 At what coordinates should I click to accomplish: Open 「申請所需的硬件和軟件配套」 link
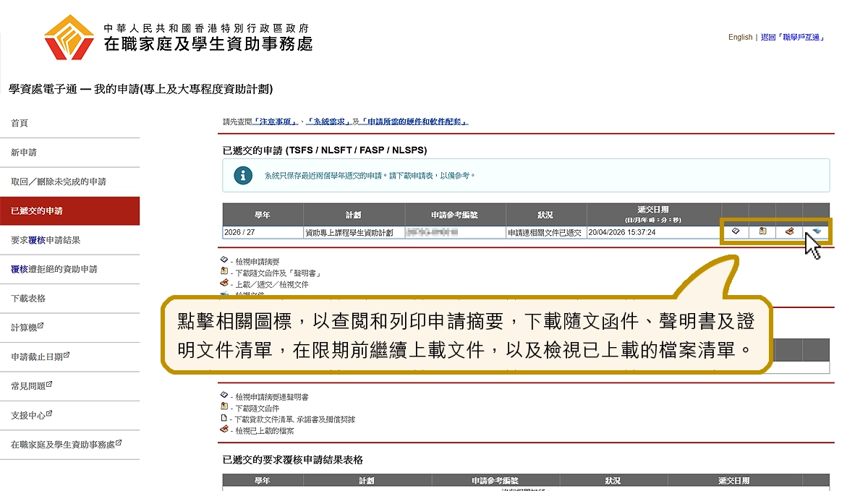coord(414,122)
